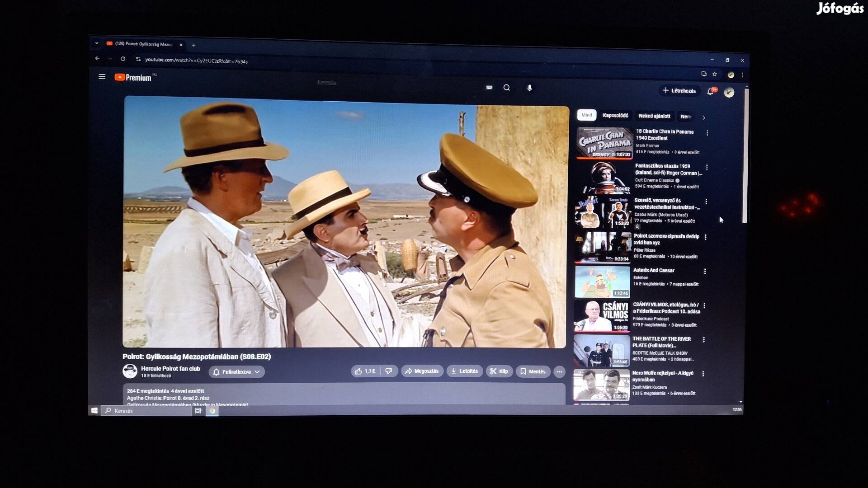Screen dimensions: 868x488
Task: Open the Csányi Vilmos Friderikusz Podcast video thumbnail
Action: coord(602,316)
